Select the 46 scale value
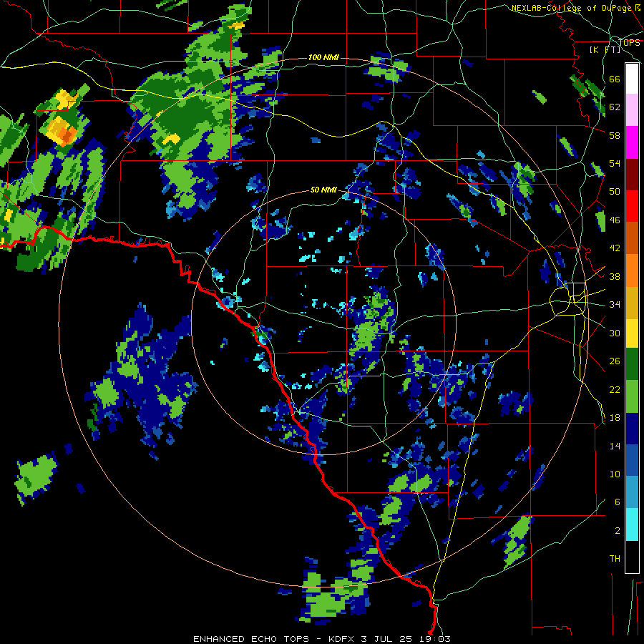 point(615,220)
